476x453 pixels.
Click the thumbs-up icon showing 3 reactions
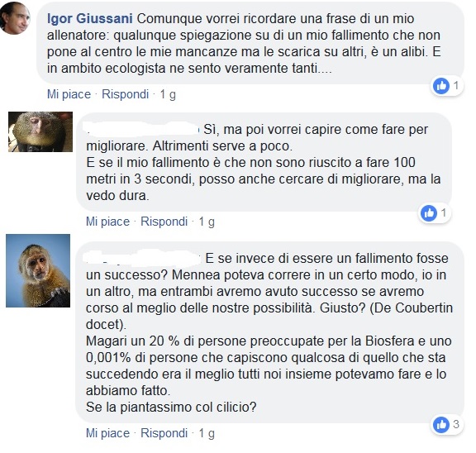(441, 424)
